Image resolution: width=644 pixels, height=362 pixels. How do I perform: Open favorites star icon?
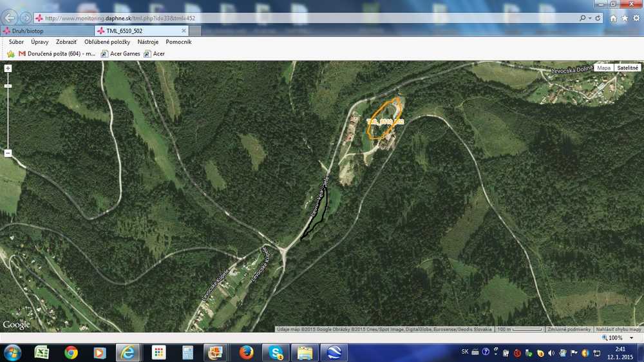625,18
